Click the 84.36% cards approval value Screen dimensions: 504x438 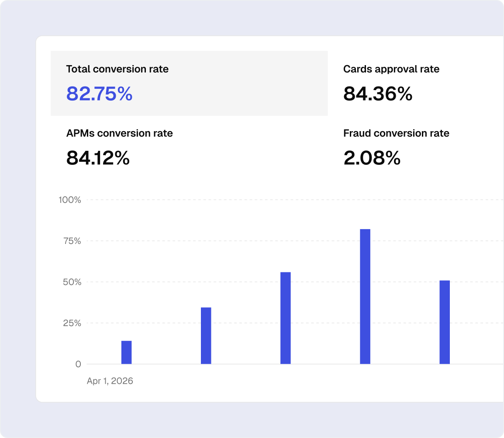point(377,94)
